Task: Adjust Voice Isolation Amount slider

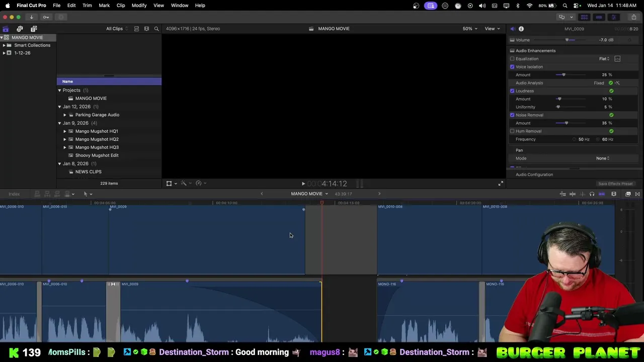Action: [563, 75]
